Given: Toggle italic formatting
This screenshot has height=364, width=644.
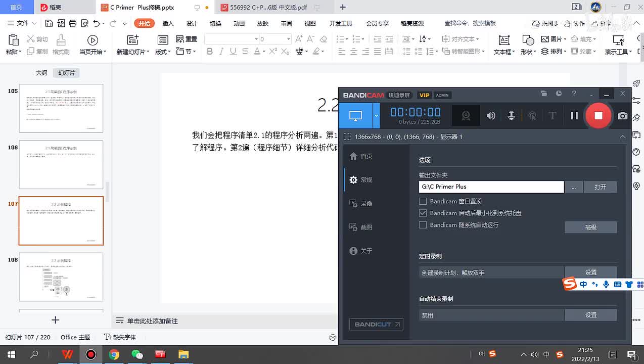Looking at the screenshot, I should coord(221,51).
